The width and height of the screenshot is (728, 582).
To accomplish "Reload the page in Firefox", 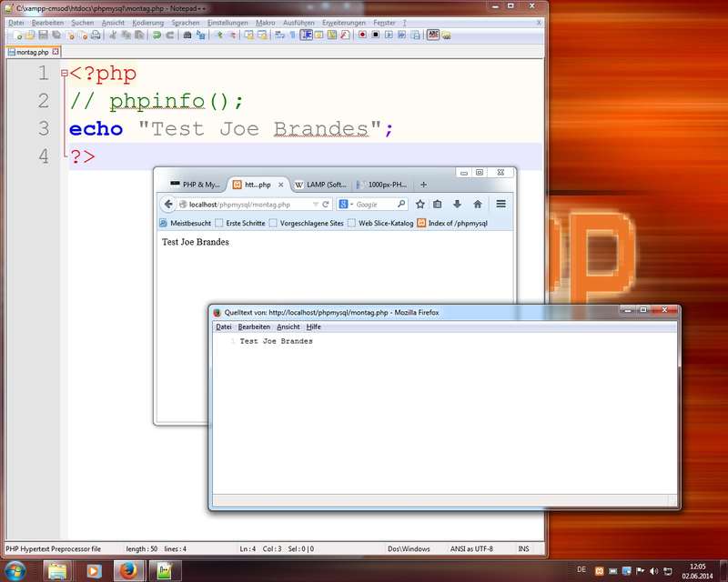I will coord(326,205).
